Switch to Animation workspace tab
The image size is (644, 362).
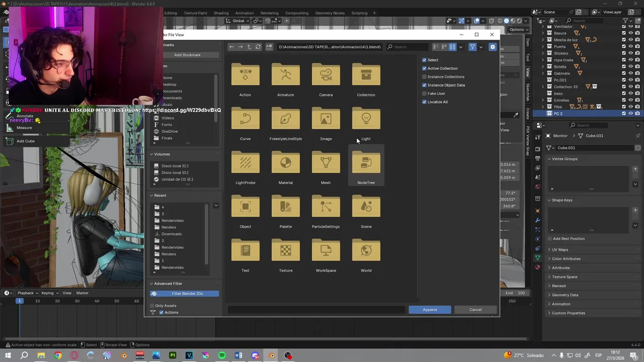coord(245,13)
